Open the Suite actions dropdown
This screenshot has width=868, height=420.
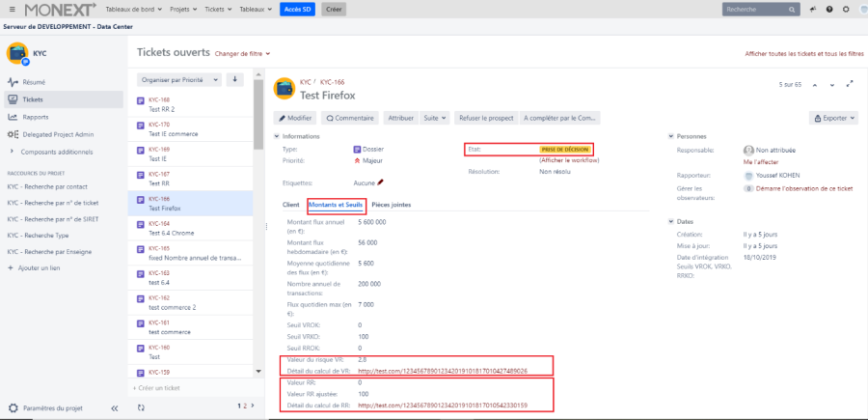[435, 118]
